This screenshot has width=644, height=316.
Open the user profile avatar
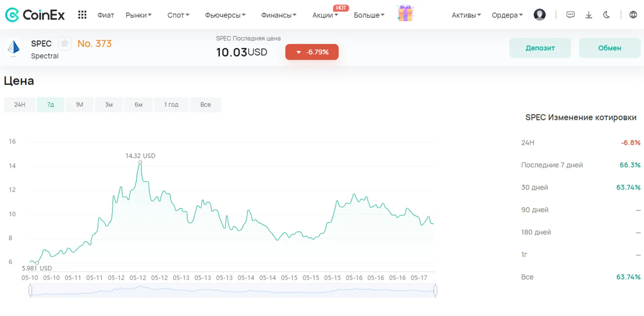tap(539, 15)
